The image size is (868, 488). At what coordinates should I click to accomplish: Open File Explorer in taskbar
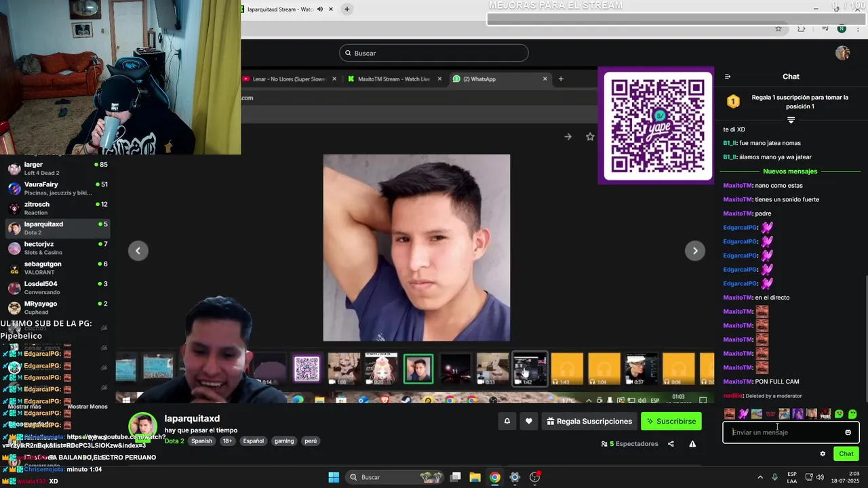pyautogui.click(x=475, y=477)
